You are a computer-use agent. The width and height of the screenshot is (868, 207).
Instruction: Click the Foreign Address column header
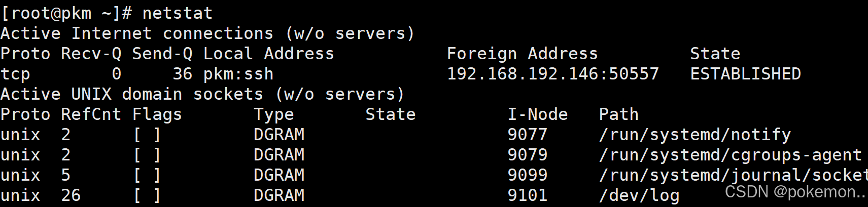pos(523,54)
